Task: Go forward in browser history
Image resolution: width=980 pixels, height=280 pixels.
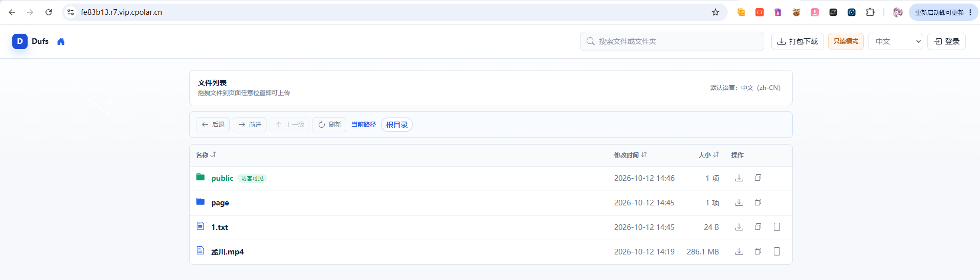Action: [x=30, y=12]
